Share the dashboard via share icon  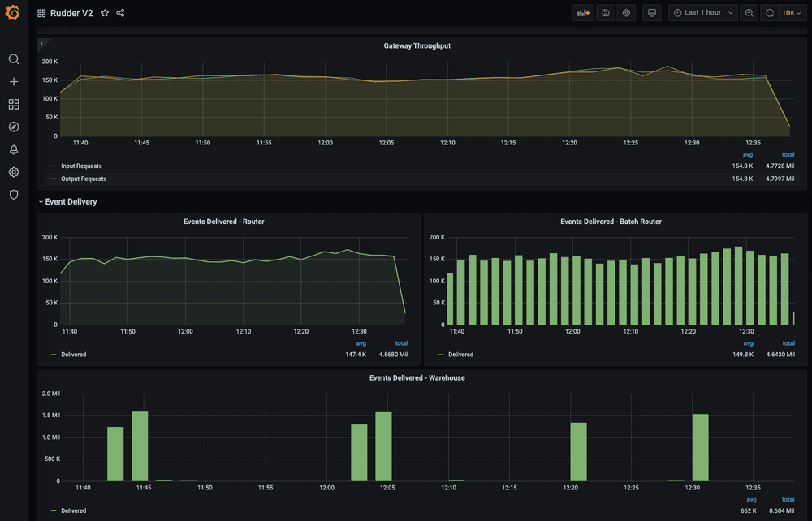coord(120,13)
